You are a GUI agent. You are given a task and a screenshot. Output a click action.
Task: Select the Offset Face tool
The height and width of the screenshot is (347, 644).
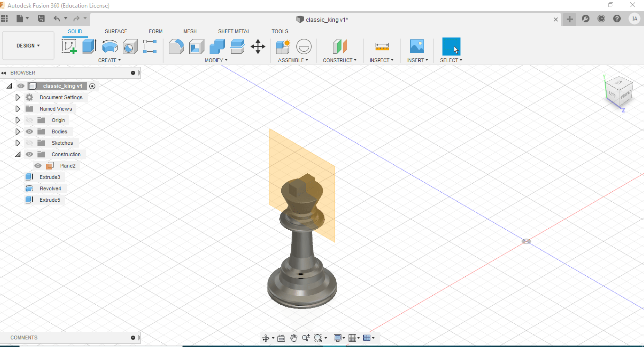pyautogui.click(x=237, y=47)
